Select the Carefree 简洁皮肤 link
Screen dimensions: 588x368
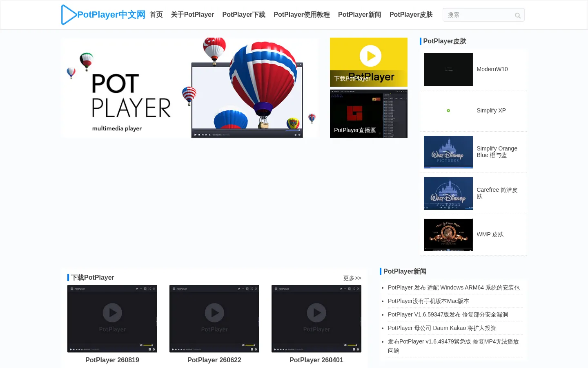tap(497, 193)
